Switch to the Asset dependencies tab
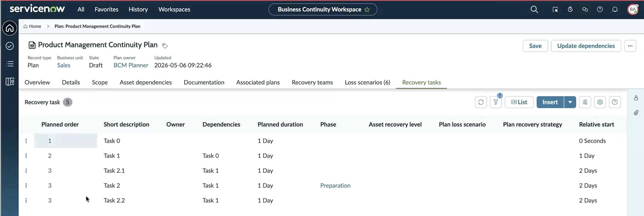 pos(145,82)
